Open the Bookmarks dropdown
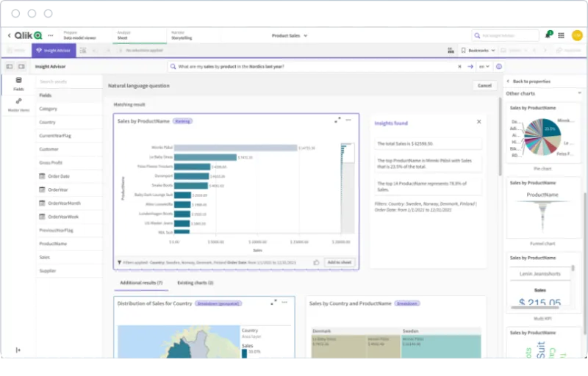Screen dimensions: 588x376 click(x=478, y=50)
